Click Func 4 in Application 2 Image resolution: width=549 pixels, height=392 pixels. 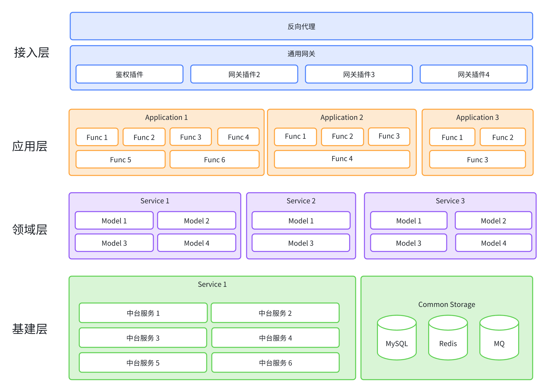pyautogui.click(x=342, y=159)
